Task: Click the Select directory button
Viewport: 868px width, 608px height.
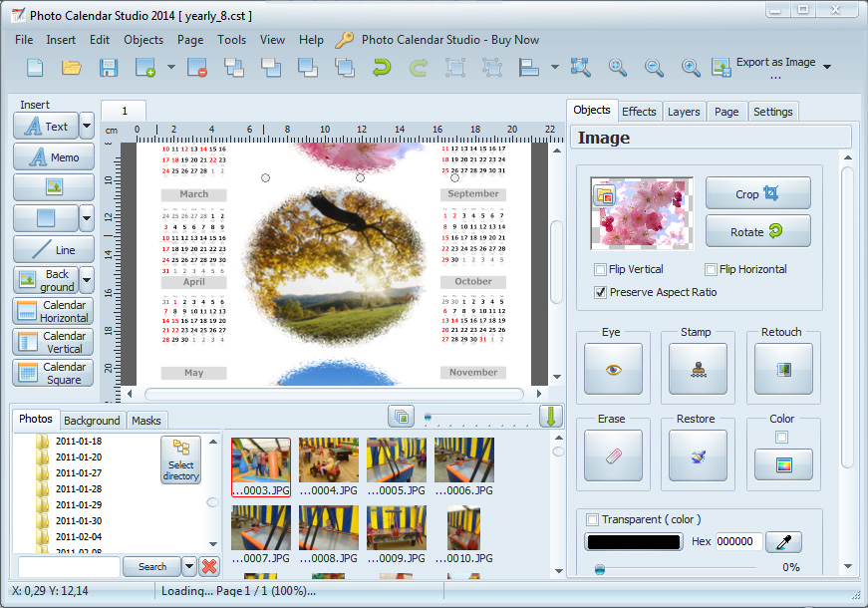Action: point(180,460)
